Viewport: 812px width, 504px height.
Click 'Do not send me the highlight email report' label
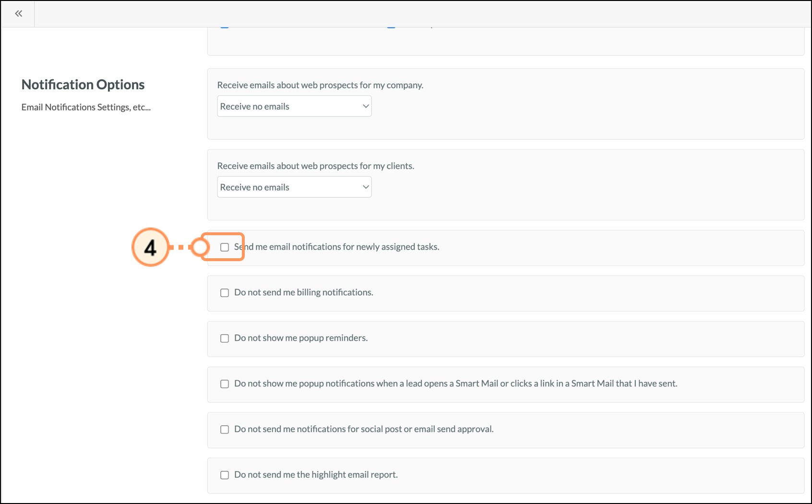click(x=316, y=475)
